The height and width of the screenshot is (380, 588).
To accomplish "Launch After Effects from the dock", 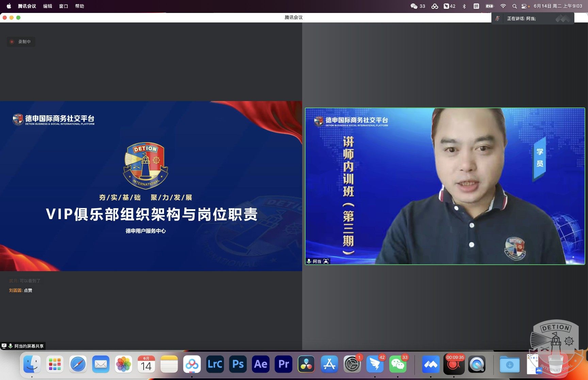I will [261, 364].
